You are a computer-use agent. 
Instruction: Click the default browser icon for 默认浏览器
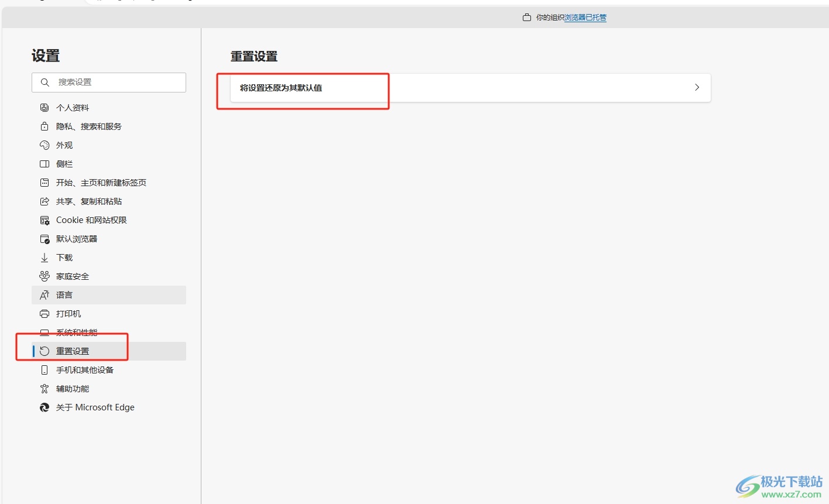tap(44, 239)
